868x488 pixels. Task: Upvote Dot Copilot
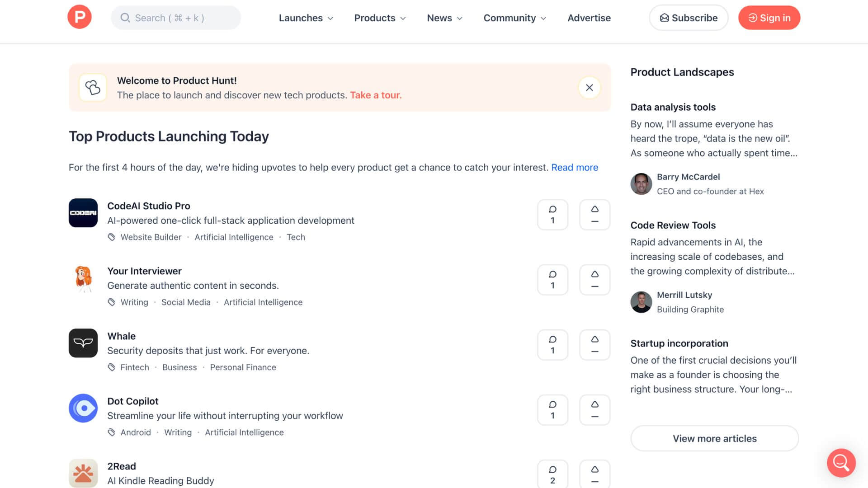pos(595,410)
